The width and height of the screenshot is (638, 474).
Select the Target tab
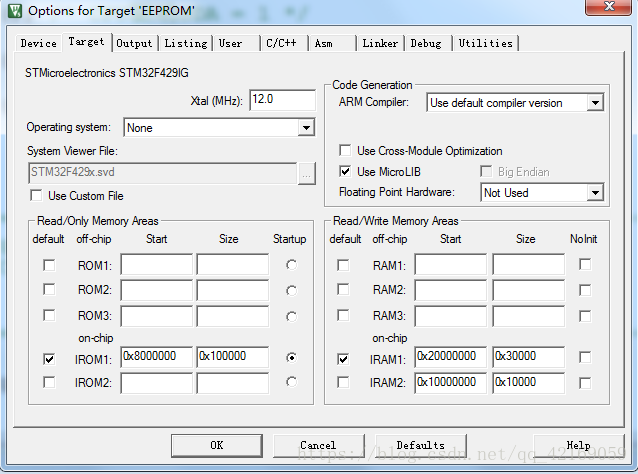[x=87, y=42]
